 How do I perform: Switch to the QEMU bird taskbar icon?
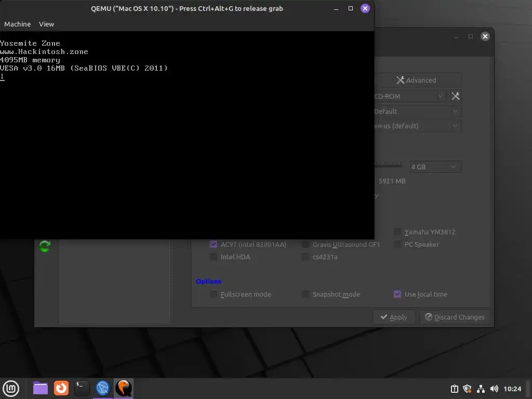pos(124,388)
